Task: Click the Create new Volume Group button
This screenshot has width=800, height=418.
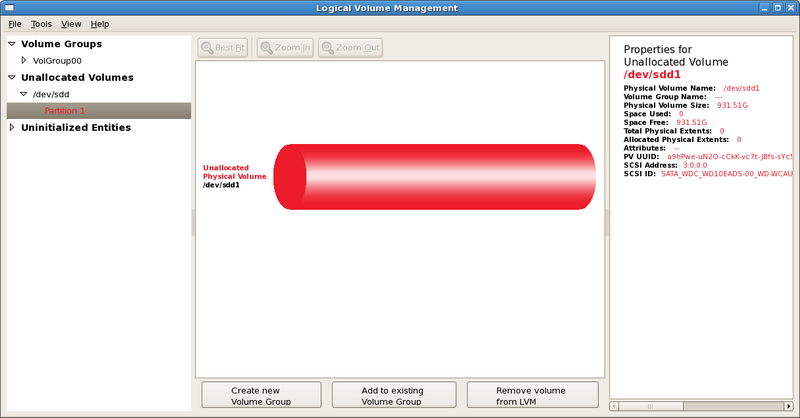Action: pyautogui.click(x=260, y=395)
